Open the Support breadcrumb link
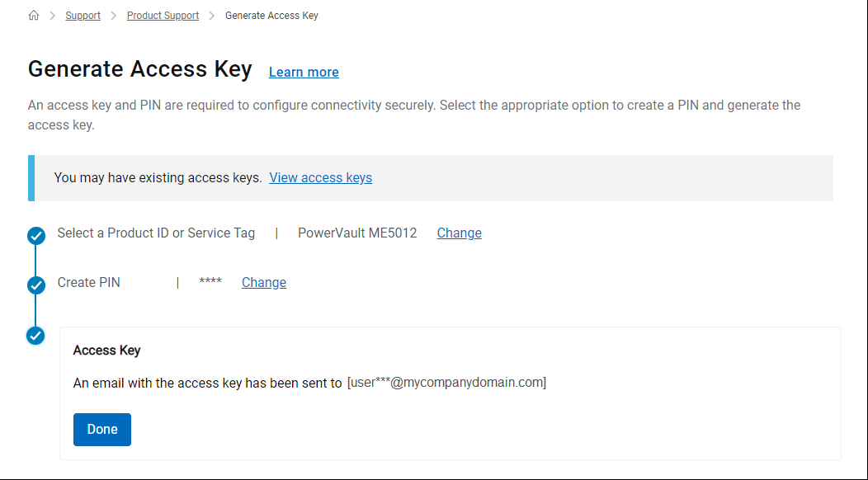This screenshot has height=480, width=868. (83, 16)
